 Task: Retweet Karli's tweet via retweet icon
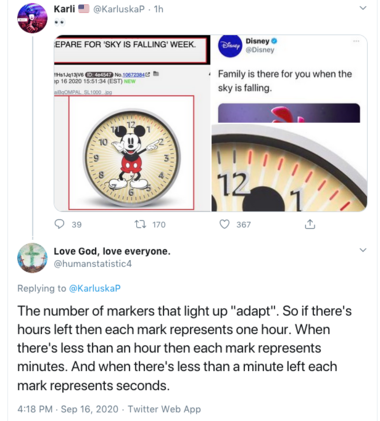140,224
